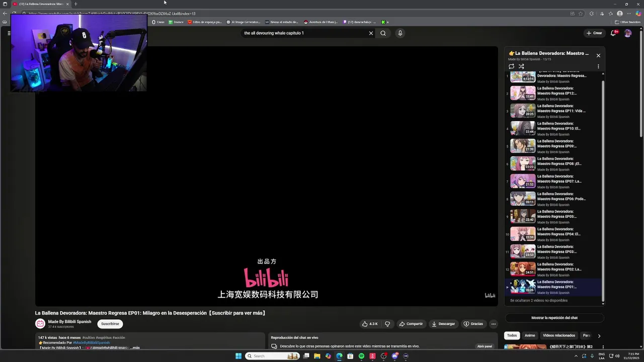Viewport: 644px width, 362px height.
Task: Clear the YouTube search text
Action: click(x=371, y=33)
